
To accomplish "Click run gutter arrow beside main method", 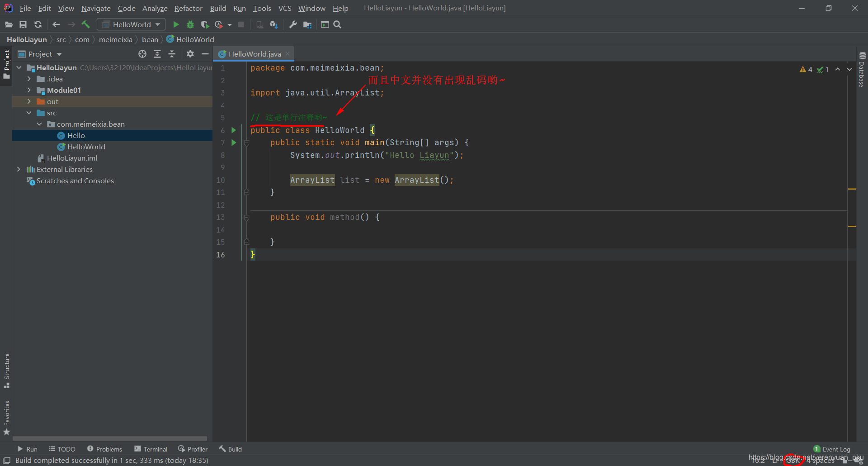I will (x=234, y=143).
